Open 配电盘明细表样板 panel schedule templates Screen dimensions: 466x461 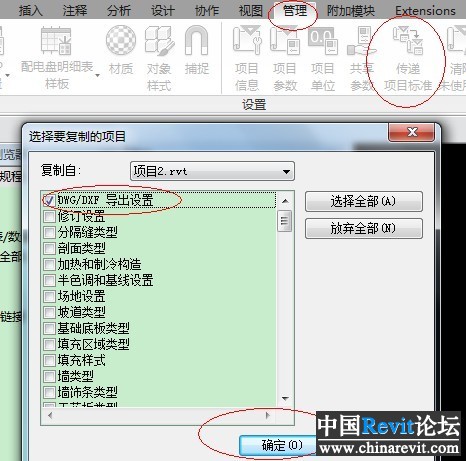pos(57,57)
